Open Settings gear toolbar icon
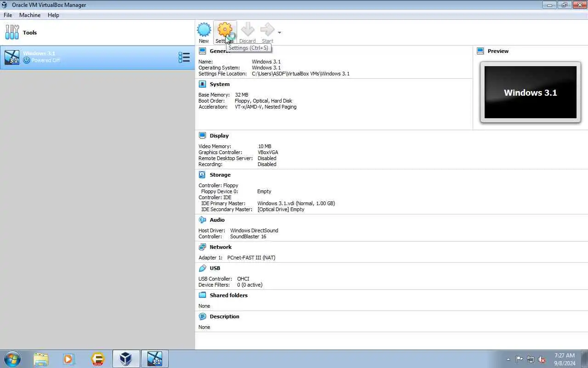 225,30
